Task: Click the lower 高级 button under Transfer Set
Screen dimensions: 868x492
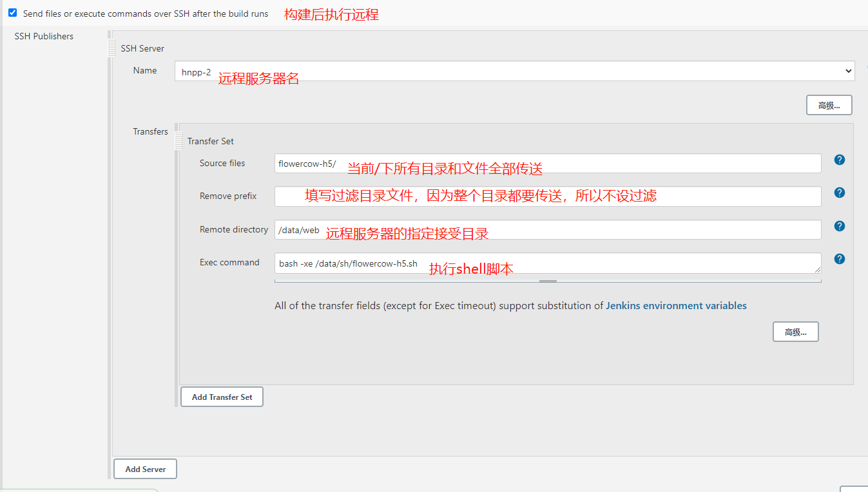Action: point(795,331)
